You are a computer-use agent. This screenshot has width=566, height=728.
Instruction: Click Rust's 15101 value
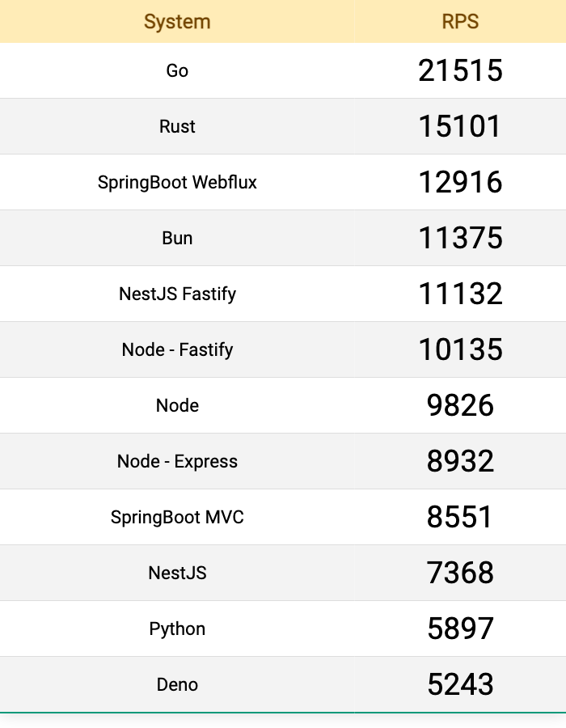[460, 126]
